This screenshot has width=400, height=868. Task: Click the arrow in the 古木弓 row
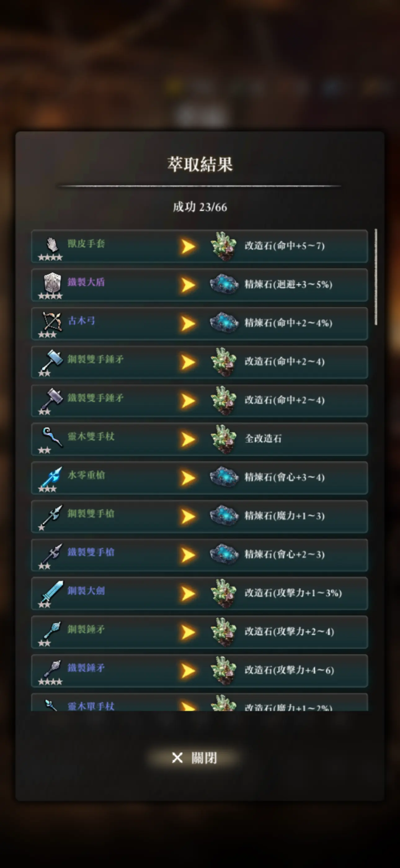point(188,323)
